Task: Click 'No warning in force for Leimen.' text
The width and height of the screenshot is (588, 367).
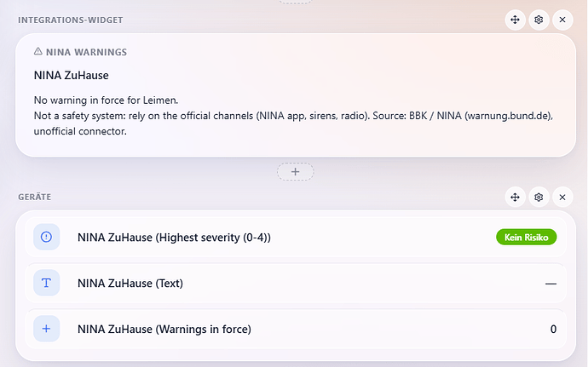Action: tap(107, 100)
